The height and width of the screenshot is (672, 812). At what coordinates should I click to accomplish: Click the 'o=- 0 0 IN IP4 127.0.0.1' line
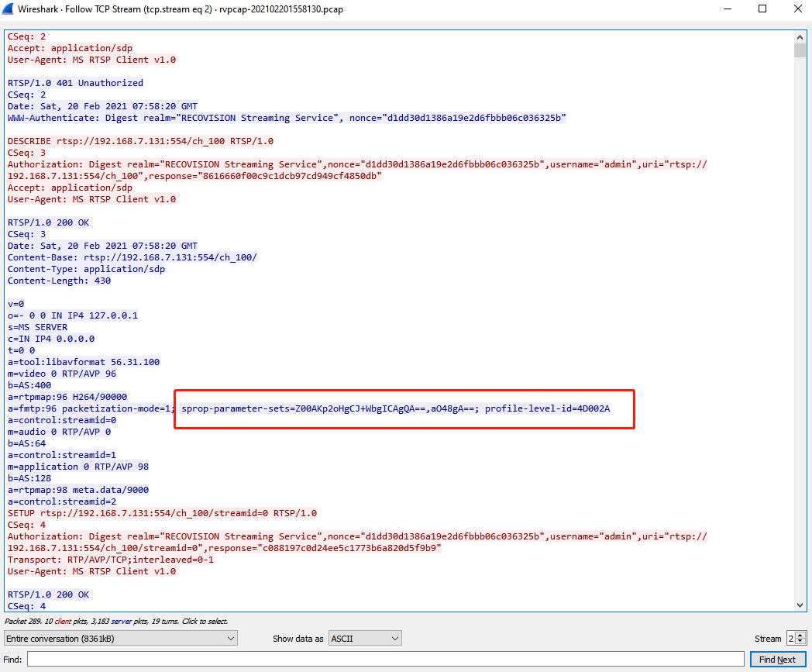73,315
